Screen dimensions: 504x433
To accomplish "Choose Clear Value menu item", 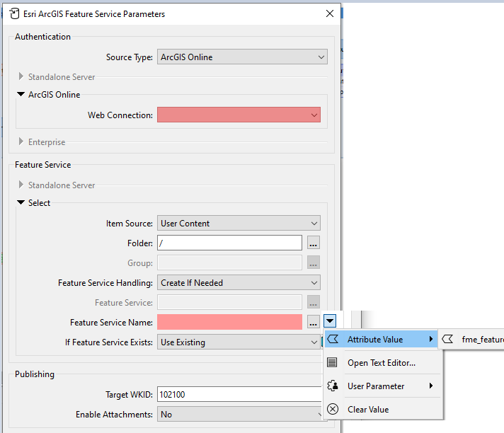I will pyautogui.click(x=383, y=409).
